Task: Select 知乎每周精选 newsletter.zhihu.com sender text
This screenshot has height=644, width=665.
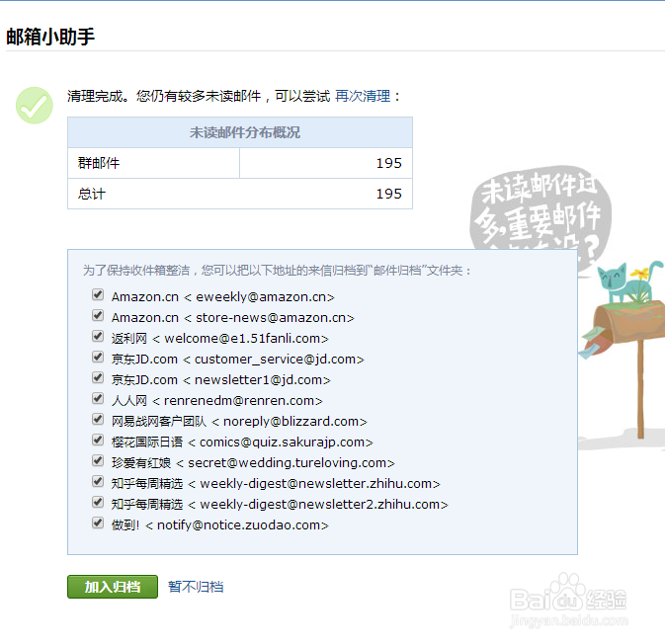Action: [x=276, y=484]
